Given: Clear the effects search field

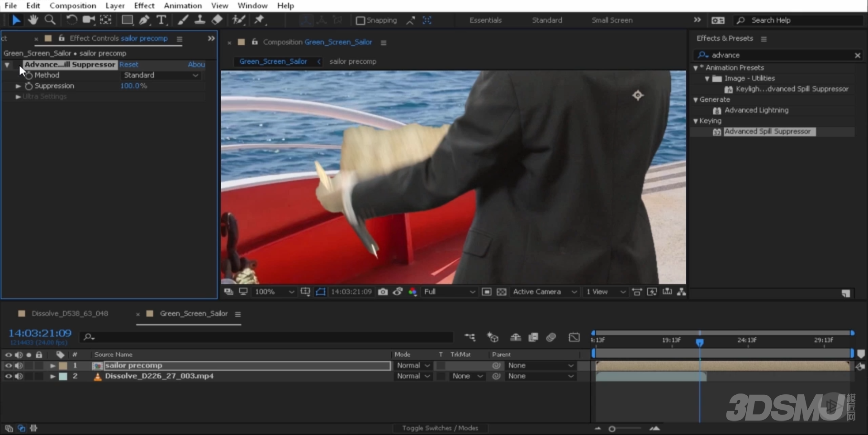Looking at the screenshot, I should pyautogui.click(x=858, y=55).
